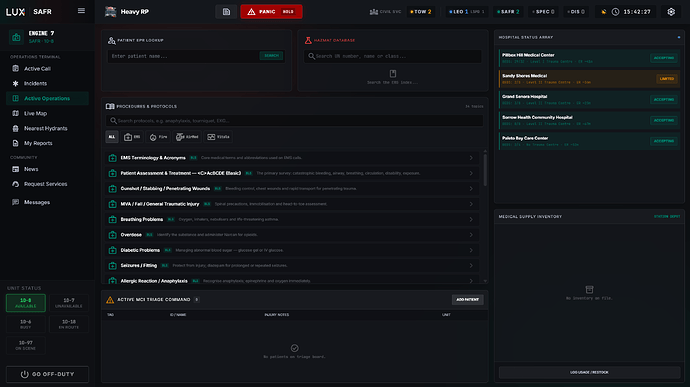Set unit status to 10-97 On Scene

[26, 345]
